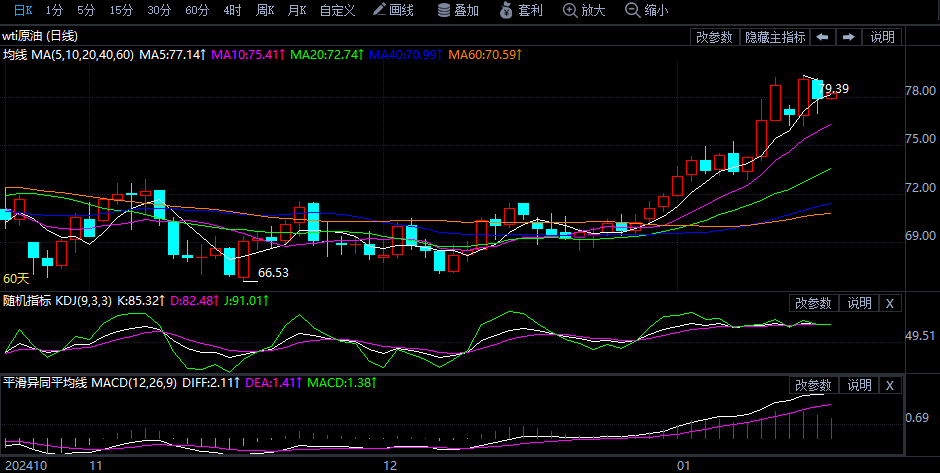Viewport: 940px width, 473px height.
Task: Select the 画线 drawing tool
Action: pos(393,11)
